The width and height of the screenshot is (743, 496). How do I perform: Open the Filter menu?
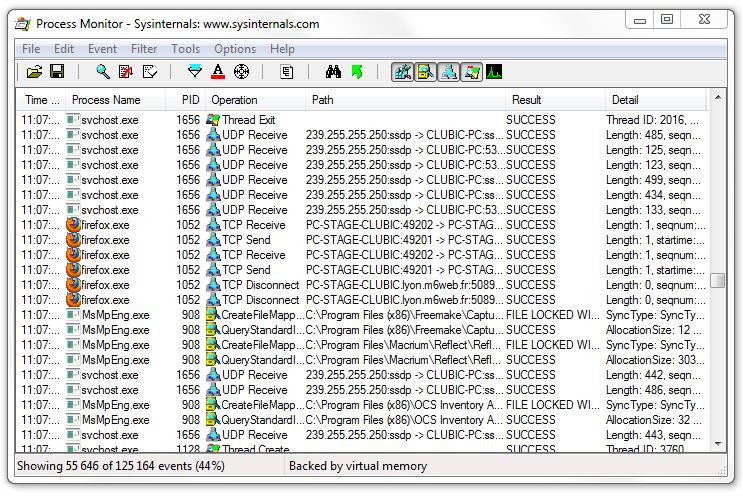click(x=144, y=49)
